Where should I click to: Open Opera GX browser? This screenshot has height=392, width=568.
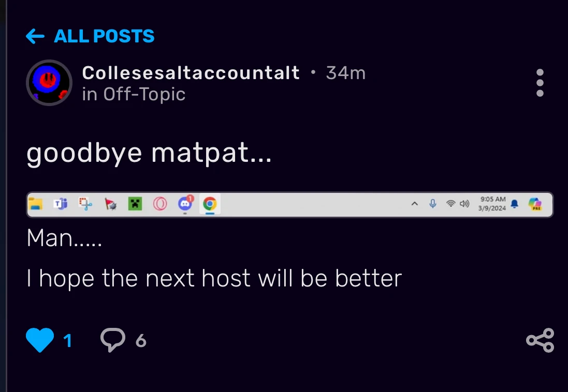pos(161,204)
